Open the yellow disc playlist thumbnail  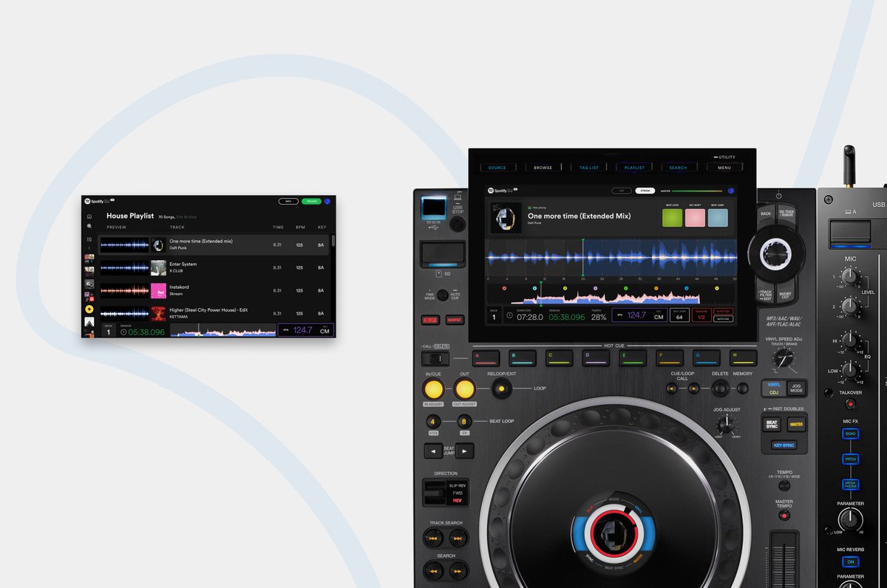tap(89, 309)
